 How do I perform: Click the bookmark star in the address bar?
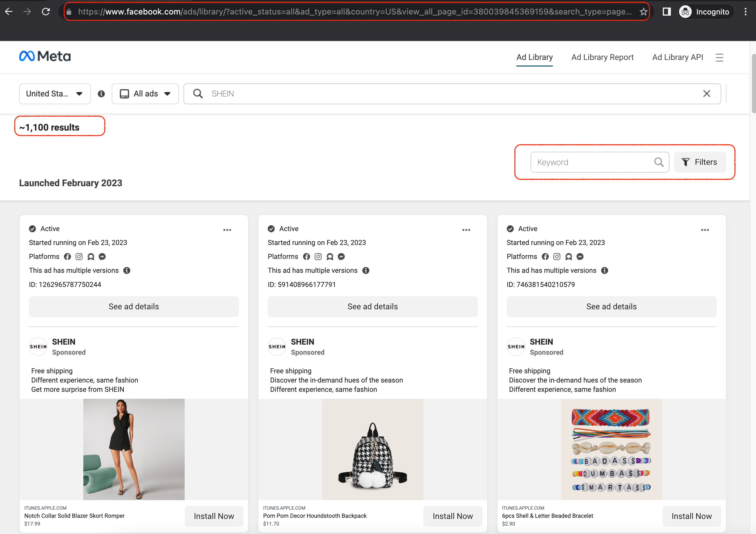(643, 12)
